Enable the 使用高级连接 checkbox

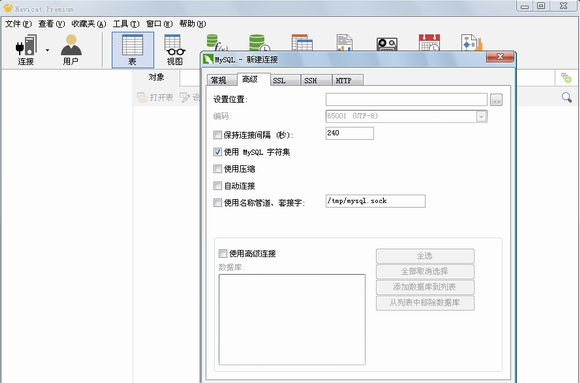(223, 253)
